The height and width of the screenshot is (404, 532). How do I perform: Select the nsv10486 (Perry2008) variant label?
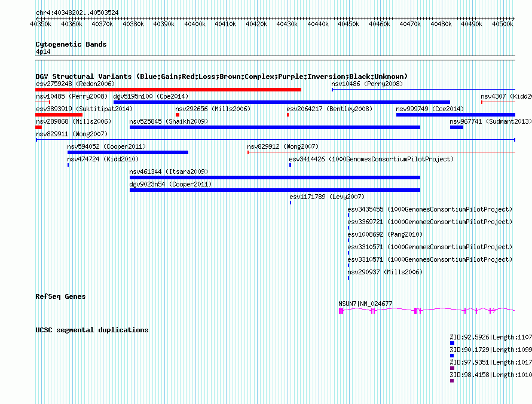367,84
